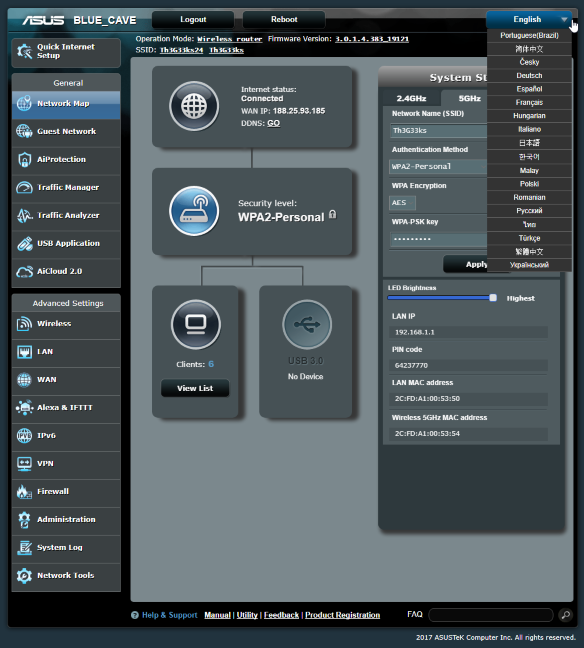The width and height of the screenshot is (584, 648).
Task: Choose Polski from language list
Action: point(529,184)
